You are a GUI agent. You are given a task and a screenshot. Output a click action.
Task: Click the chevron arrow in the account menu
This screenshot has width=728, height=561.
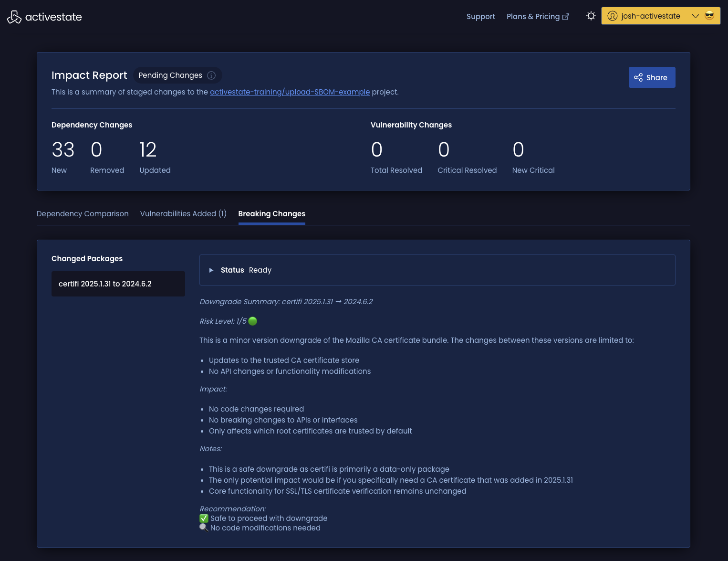click(x=695, y=16)
